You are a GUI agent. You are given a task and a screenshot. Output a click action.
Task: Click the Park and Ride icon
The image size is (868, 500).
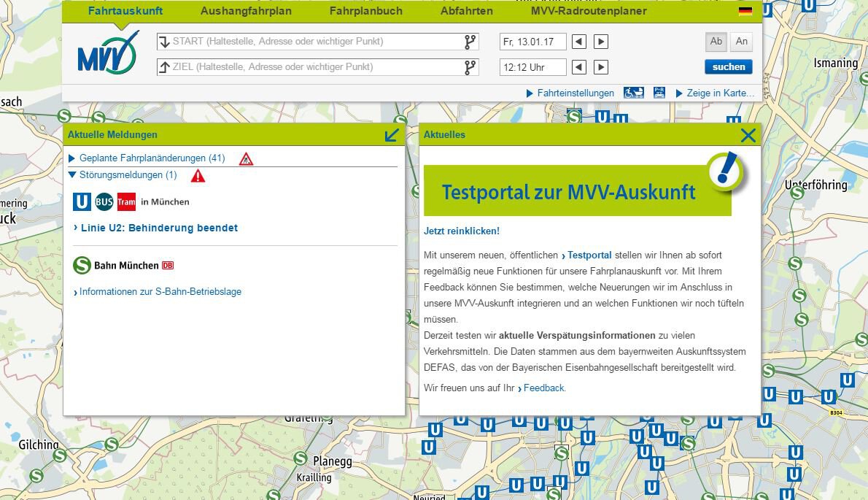pos(659,93)
